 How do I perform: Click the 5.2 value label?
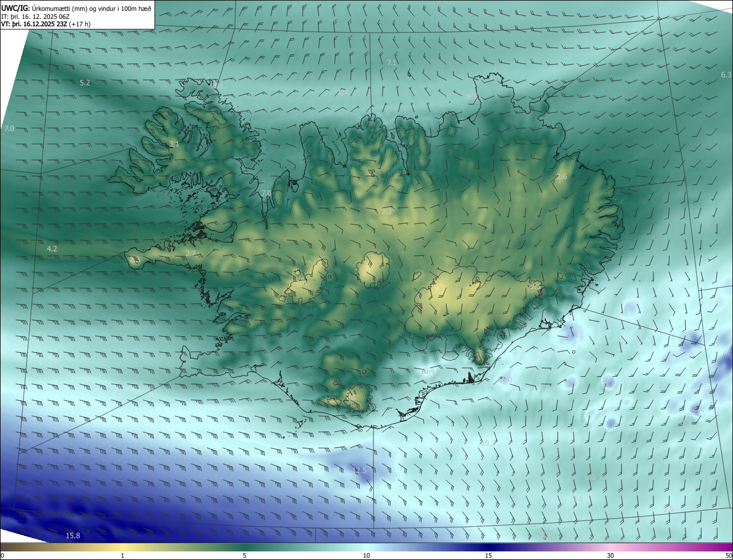(85, 83)
